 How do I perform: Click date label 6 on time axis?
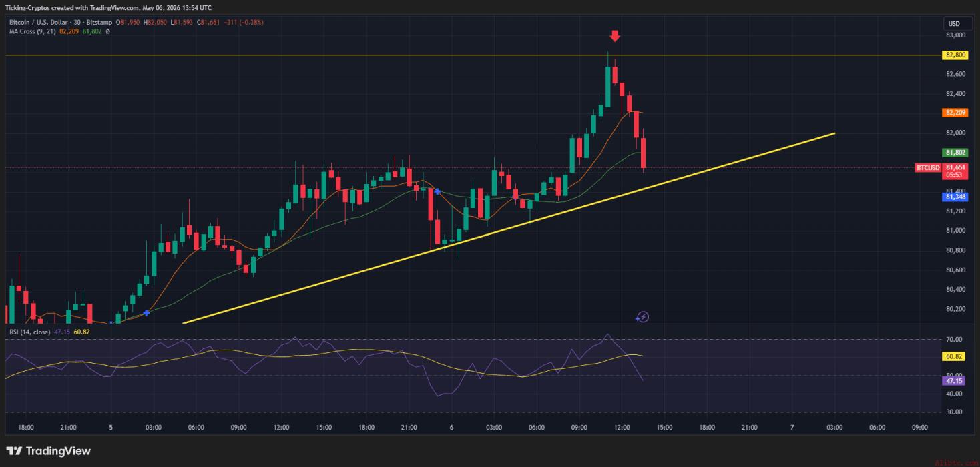(451, 428)
